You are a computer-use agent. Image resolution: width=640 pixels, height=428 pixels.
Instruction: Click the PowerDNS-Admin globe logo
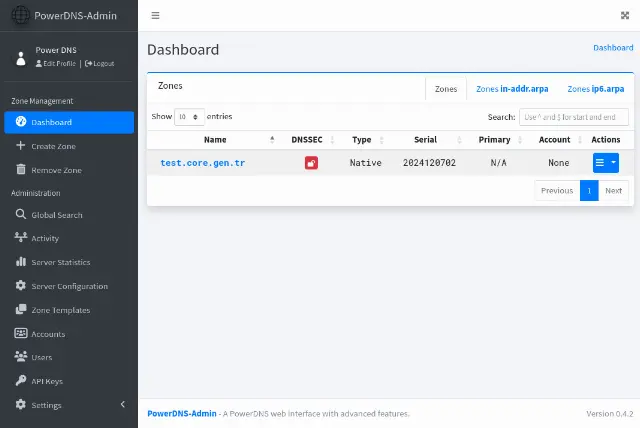[x=20, y=16]
